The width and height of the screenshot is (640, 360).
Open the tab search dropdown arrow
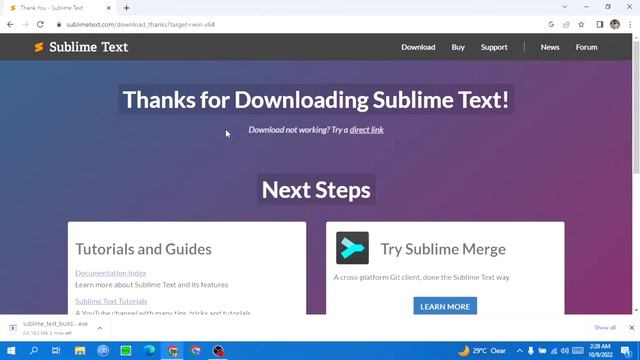click(x=564, y=7)
